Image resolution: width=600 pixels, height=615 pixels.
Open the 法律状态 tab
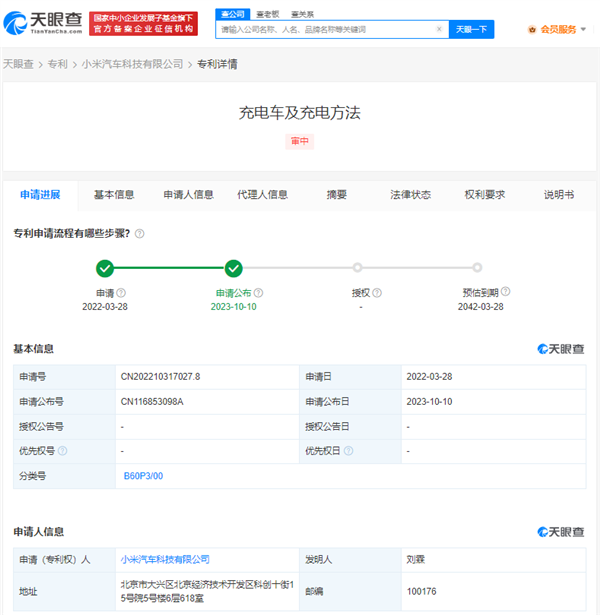410,195
